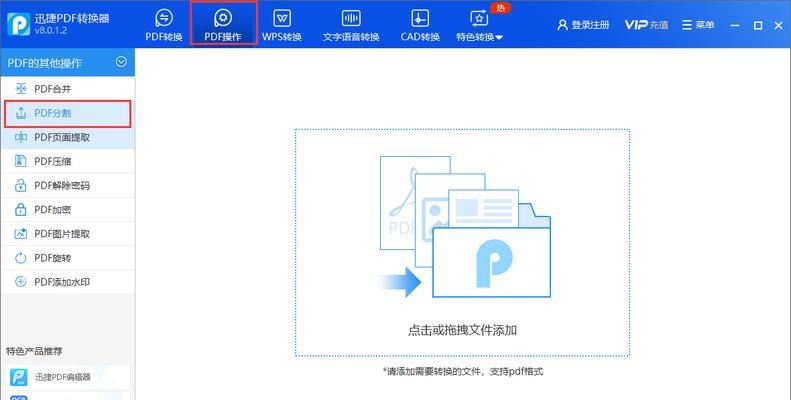Click the PDF压缩 compress icon
This screenshot has height=400, width=791.
(21, 161)
